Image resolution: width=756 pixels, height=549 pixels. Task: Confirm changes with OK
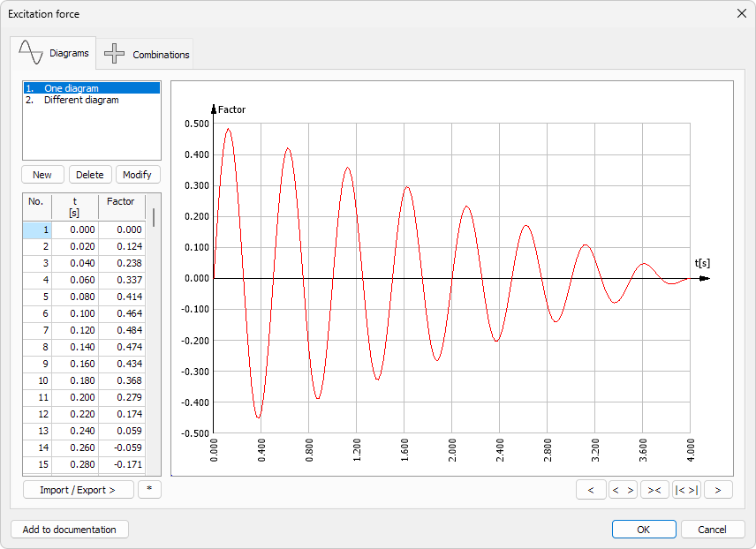644,530
